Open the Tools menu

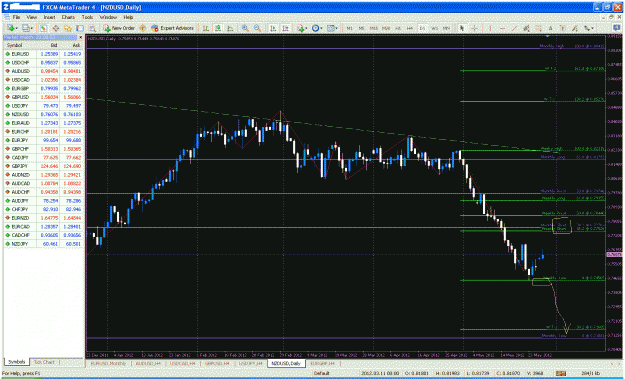(87, 18)
